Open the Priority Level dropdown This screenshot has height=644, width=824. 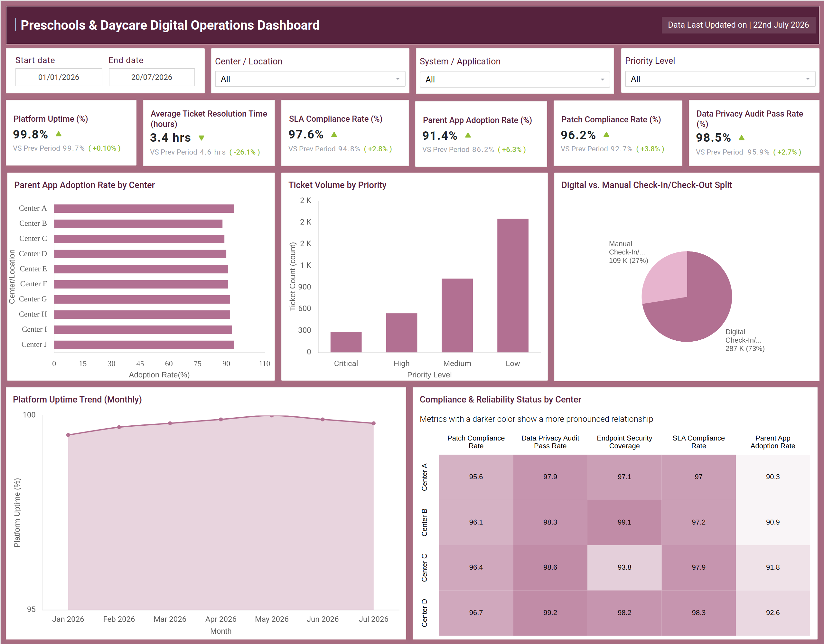click(x=720, y=79)
